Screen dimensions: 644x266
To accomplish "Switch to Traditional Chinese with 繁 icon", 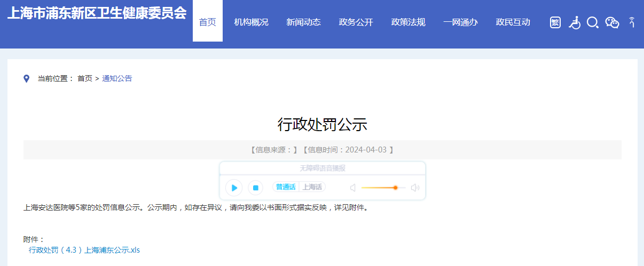I will click(x=555, y=22).
